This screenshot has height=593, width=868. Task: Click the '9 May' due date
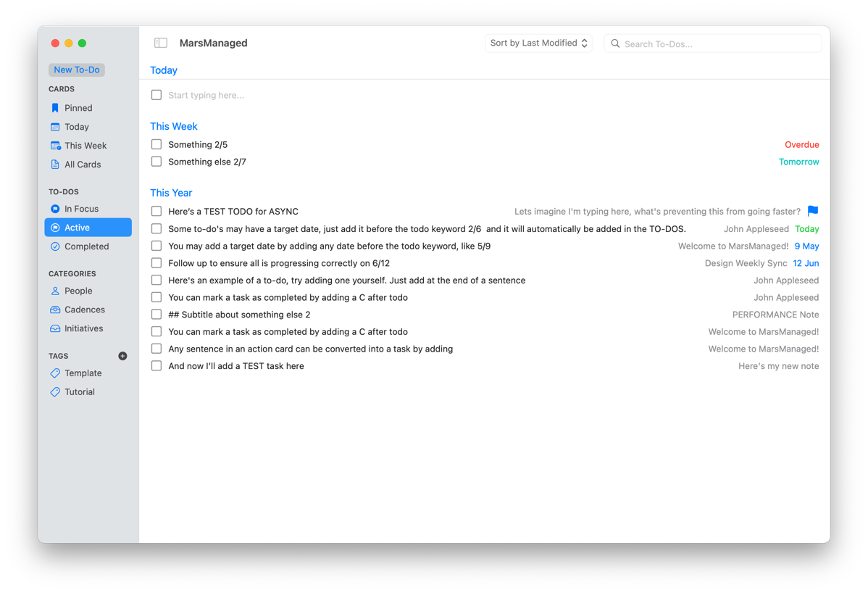point(806,246)
